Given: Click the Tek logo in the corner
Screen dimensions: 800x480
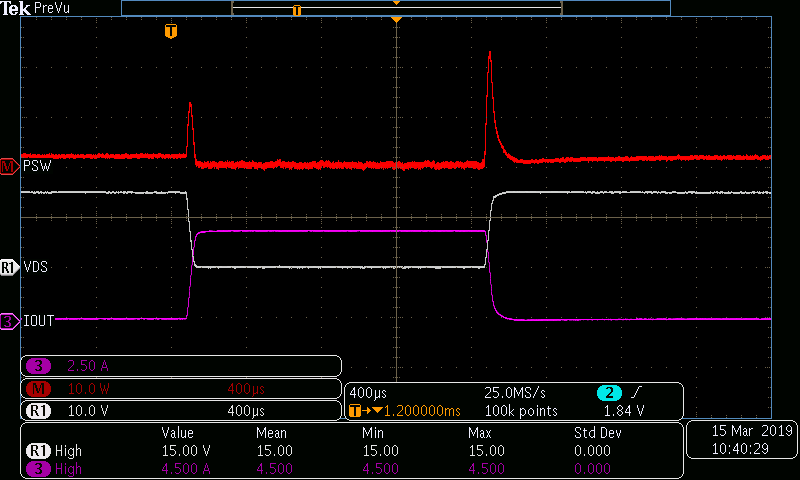Looking at the screenshot, I should pos(16,8).
